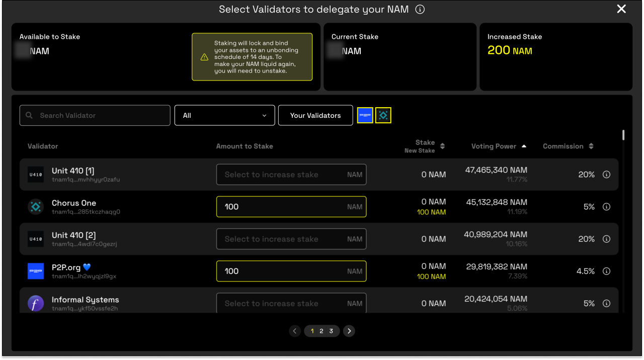Viewport: 644px width, 360px height.
Task: Click '29,819,382 NAM' voting power value
Action: pos(497,267)
